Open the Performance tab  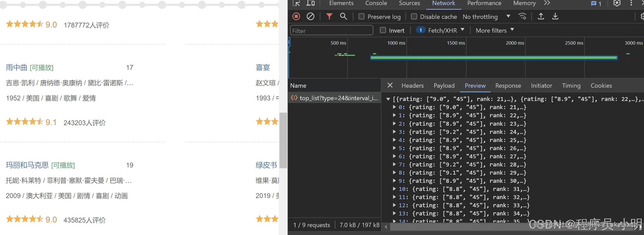484,3
